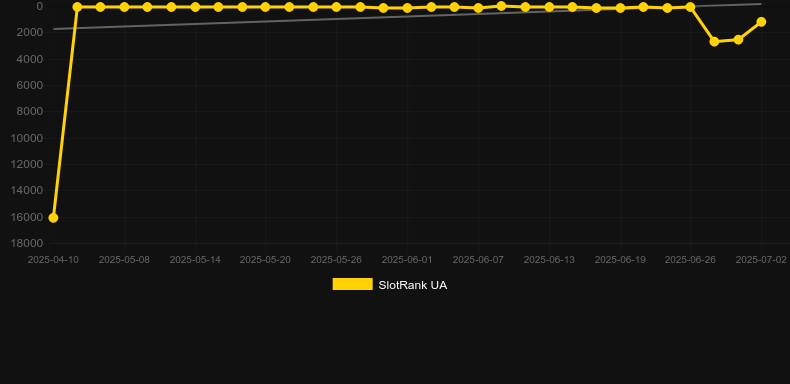Click the 16000 y-axis label

pos(27,217)
